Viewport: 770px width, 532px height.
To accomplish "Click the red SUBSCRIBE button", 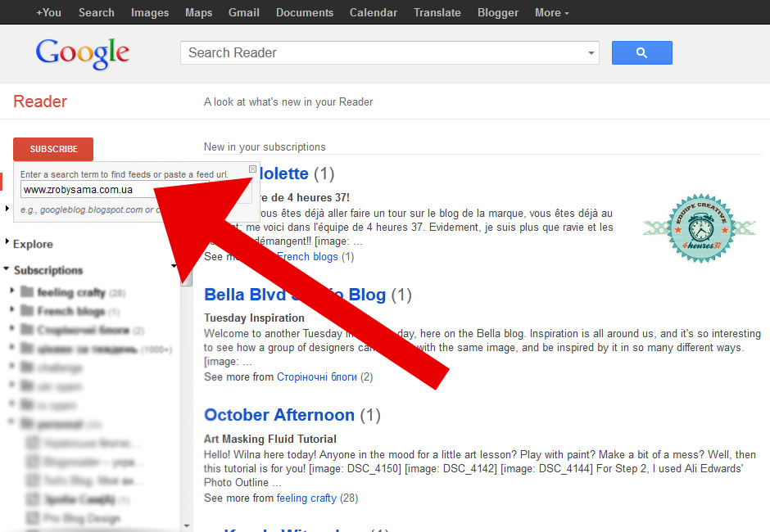I will (53, 149).
